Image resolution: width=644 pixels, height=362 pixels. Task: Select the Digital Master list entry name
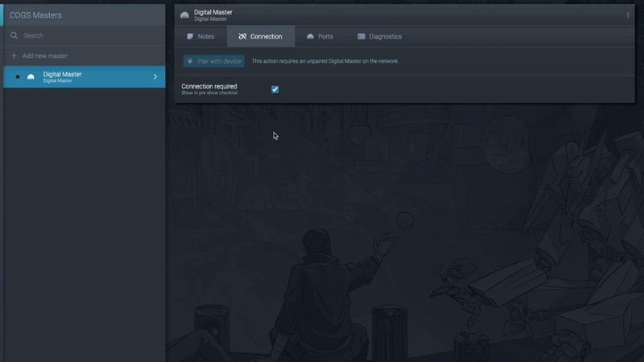click(x=62, y=74)
